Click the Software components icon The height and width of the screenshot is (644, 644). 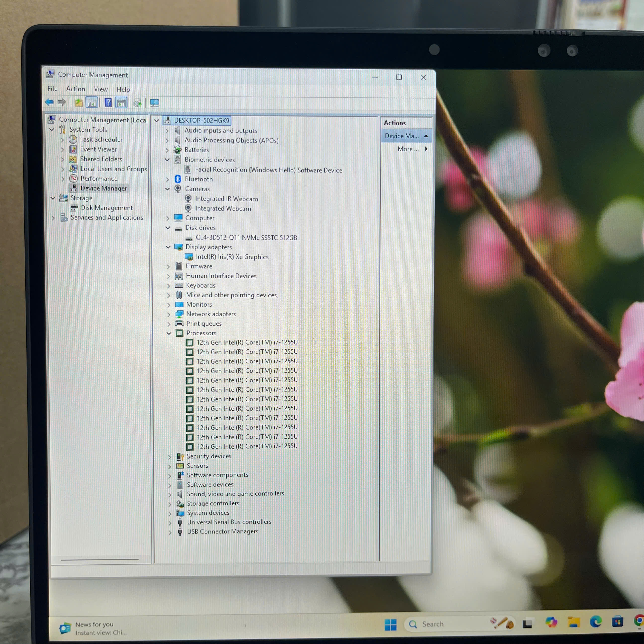180,475
